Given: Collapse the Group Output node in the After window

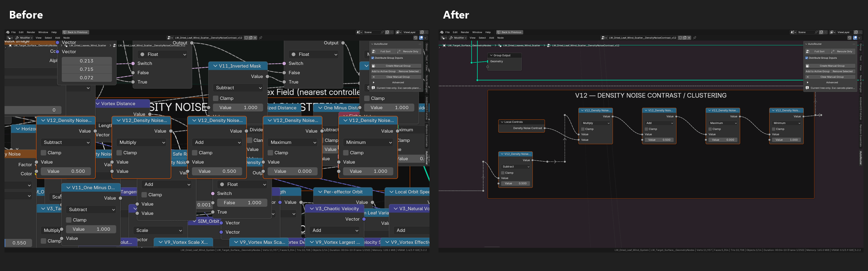Looking at the screenshot, I should pos(491,56).
